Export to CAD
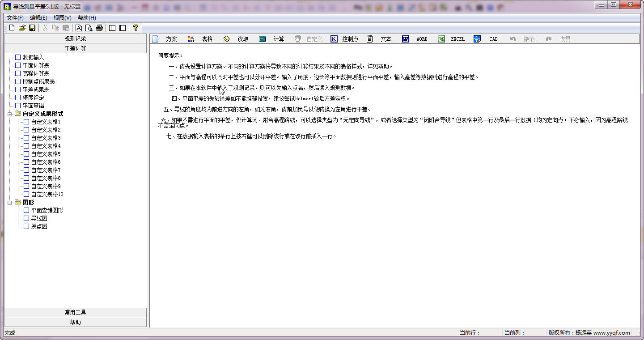Image resolution: width=644 pixels, height=340 pixels. pyautogui.click(x=487, y=39)
